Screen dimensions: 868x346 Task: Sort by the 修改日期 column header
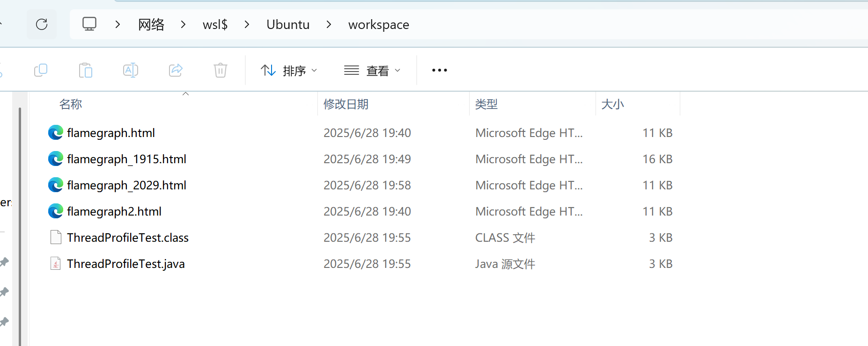[346, 104]
